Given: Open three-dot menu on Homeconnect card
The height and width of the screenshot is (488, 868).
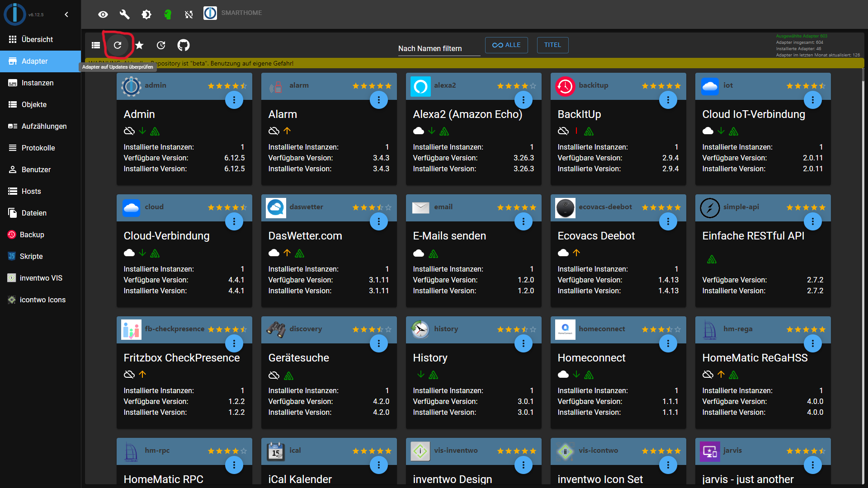Looking at the screenshot, I should [668, 343].
